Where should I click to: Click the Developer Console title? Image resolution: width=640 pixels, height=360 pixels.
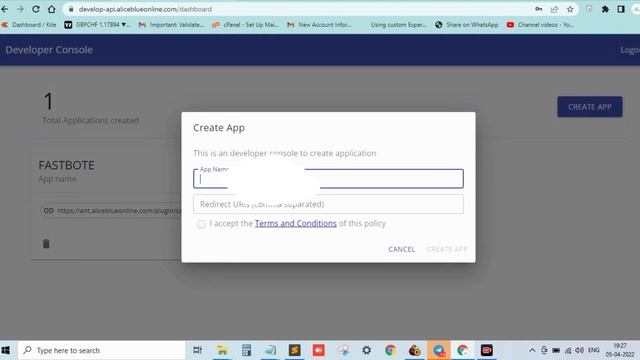tap(49, 50)
